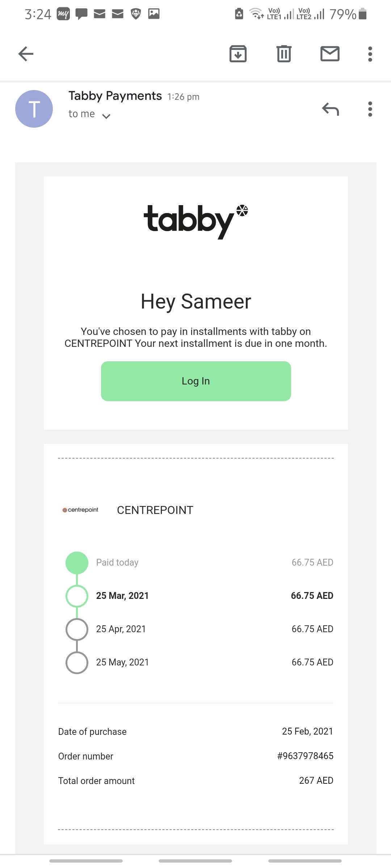Viewport: 391px width, 868px height.
Task: Delete this email with trash icon
Action: pyautogui.click(x=284, y=54)
